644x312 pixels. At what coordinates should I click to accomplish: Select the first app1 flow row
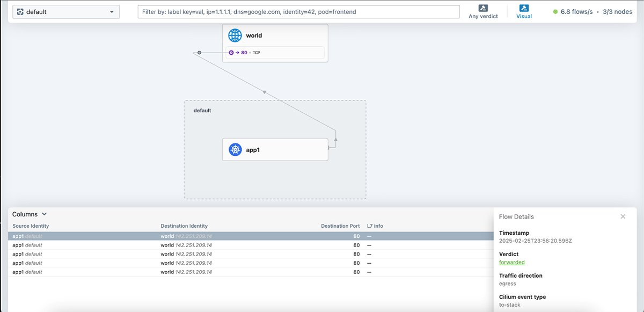tap(161, 236)
